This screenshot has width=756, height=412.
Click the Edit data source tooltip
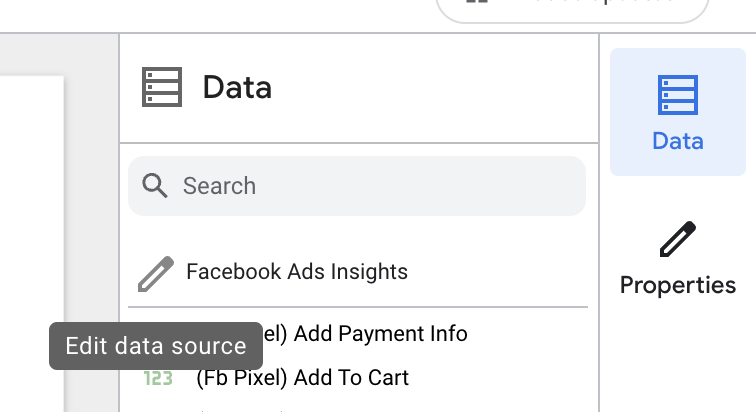155,346
